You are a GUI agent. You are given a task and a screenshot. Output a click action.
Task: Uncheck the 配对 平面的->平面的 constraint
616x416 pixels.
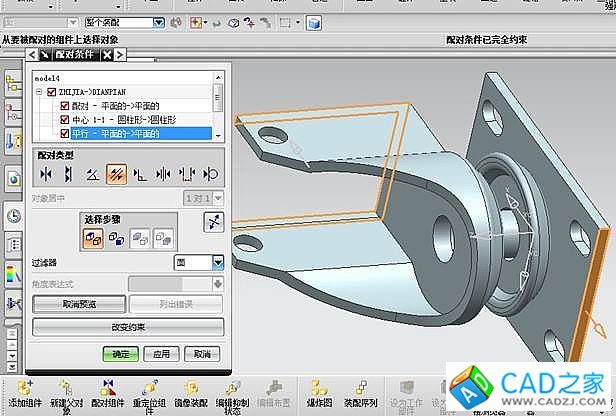click(65, 105)
